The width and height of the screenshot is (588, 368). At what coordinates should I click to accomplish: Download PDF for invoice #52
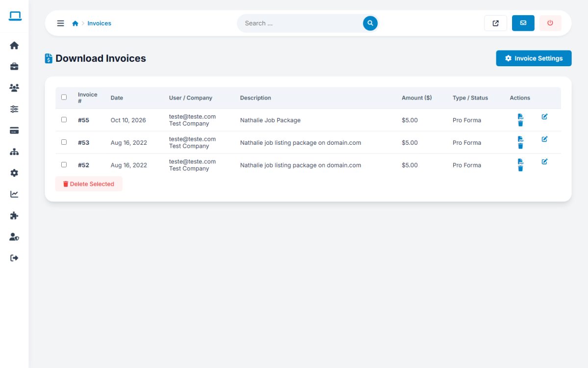(520, 162)
